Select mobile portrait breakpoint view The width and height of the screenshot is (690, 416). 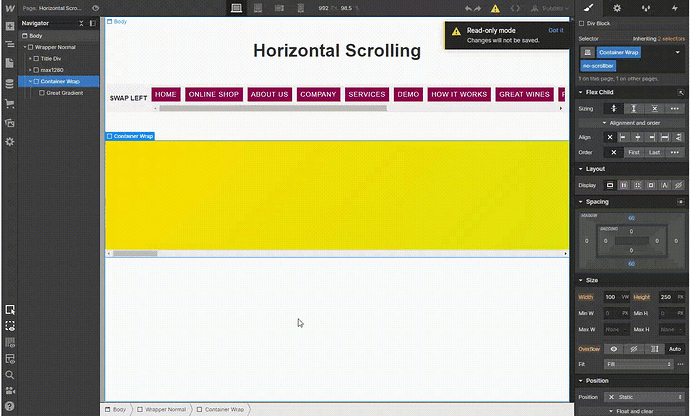point(301,8)
